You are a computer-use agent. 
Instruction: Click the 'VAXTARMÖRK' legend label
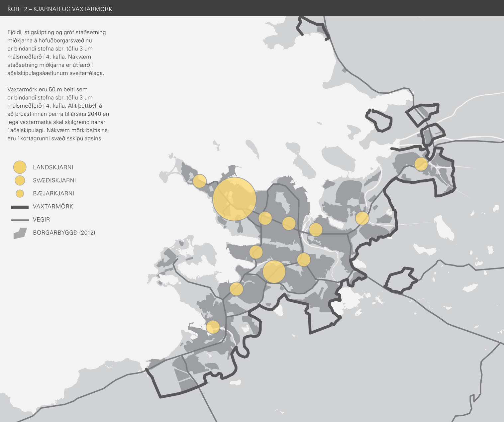click(x=53, y=207)
